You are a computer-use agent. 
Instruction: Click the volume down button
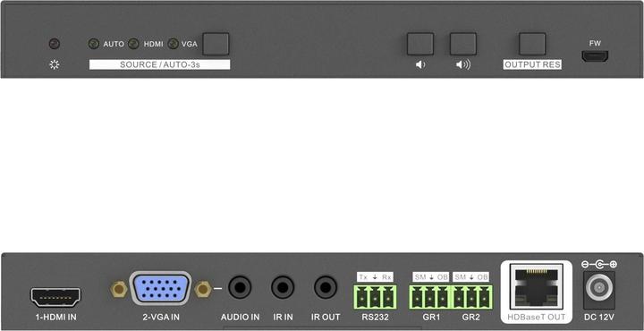[x=420, y=44]
